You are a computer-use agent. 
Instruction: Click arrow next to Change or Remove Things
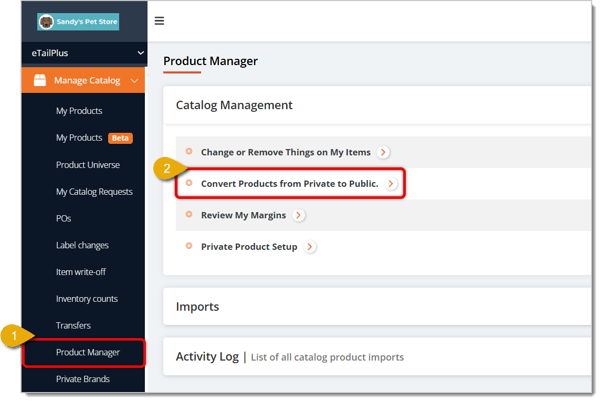click(383, 152)
